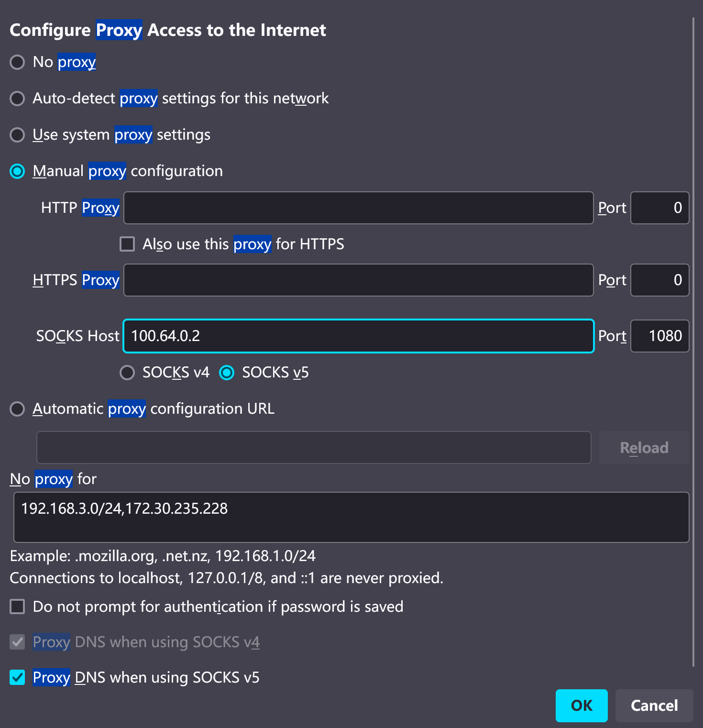This screenshot has width=703, height=728.
Task: Click the HTTP Proxy Port field
Action: coord(659,208)
